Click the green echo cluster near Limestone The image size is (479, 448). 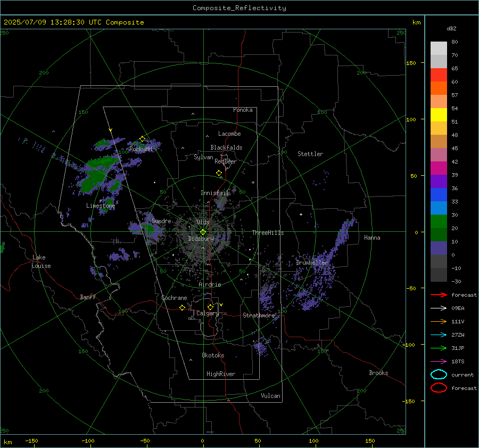(109, 202)
